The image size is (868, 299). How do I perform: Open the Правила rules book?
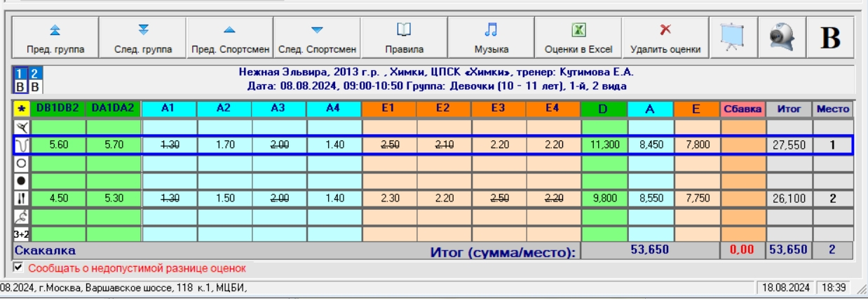click(404, 38)
